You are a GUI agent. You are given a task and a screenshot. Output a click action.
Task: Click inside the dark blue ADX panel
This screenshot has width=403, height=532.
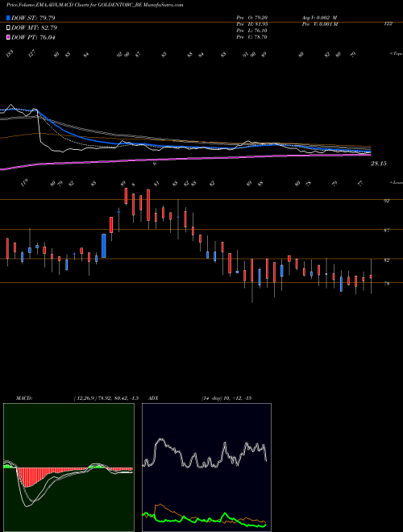tap(206, 468)
